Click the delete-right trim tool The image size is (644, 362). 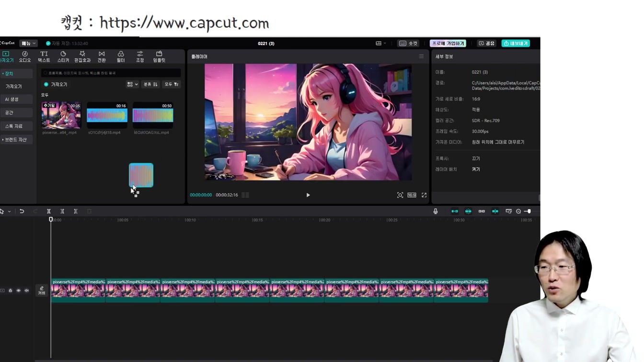[76, 211]
